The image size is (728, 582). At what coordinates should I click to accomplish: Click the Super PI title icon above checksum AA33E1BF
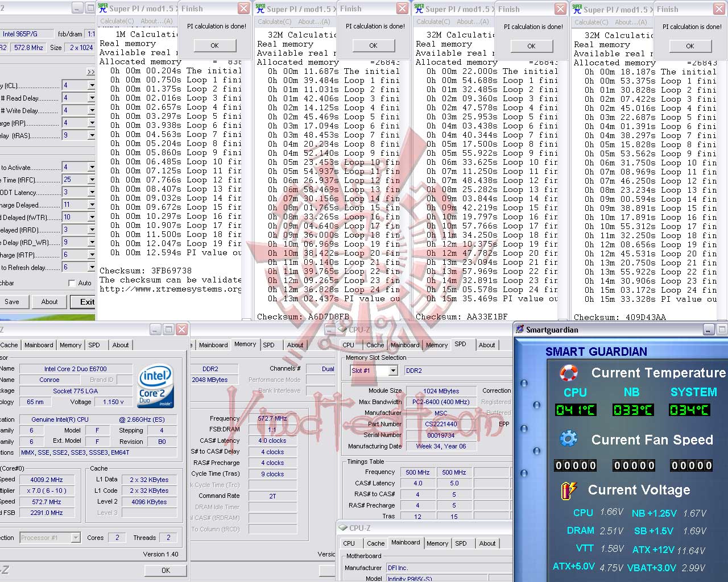[x=419, y=8]
